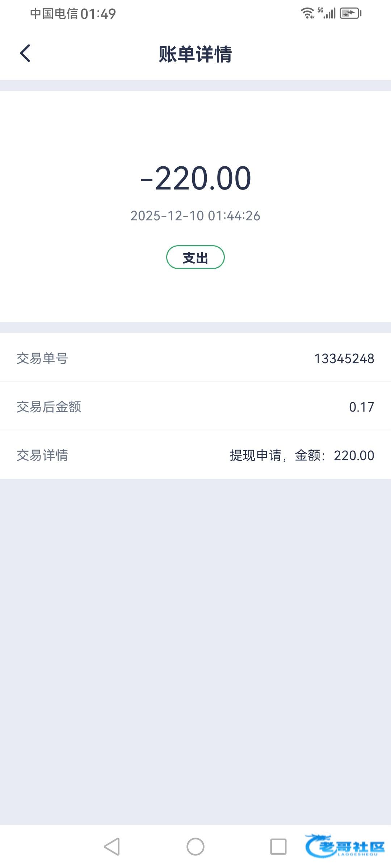The width and height of the screenshot is (391, 868).
Task: Tap the Wi-Fi status icon
Action: tap(307, 13)
